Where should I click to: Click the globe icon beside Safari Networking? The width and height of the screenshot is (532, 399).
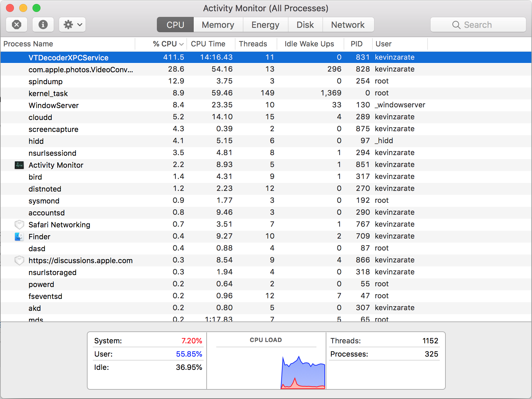click(19, 224)
